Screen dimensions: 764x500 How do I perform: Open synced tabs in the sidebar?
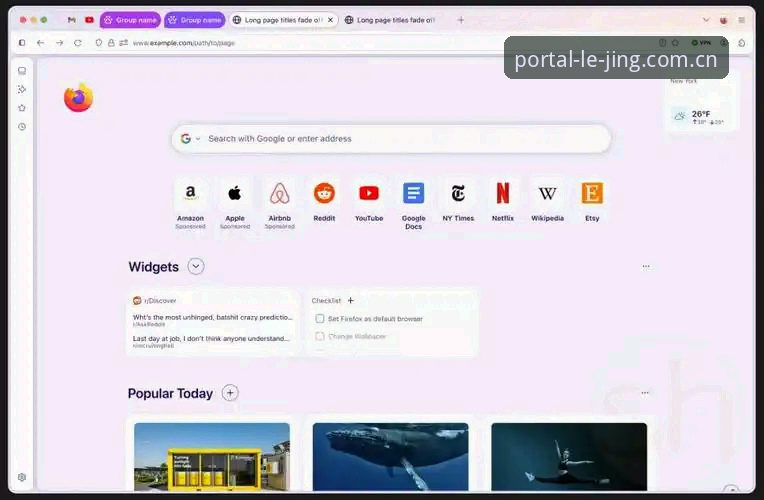22,71
